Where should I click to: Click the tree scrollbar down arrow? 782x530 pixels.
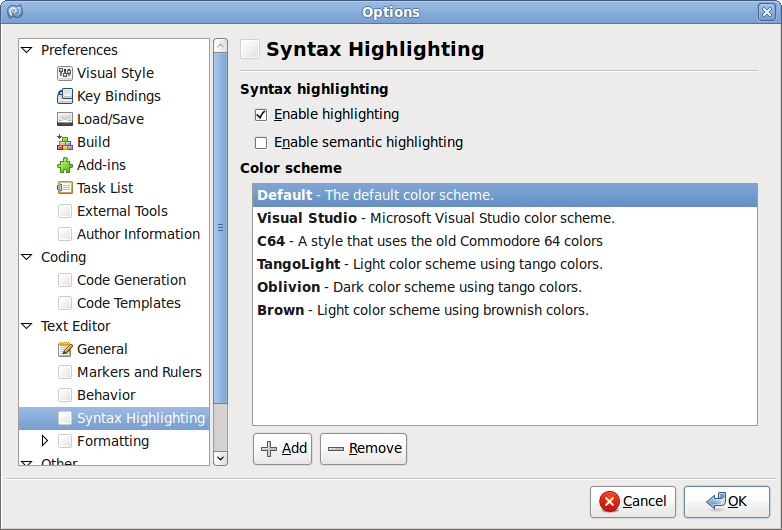tap(220, 458)
